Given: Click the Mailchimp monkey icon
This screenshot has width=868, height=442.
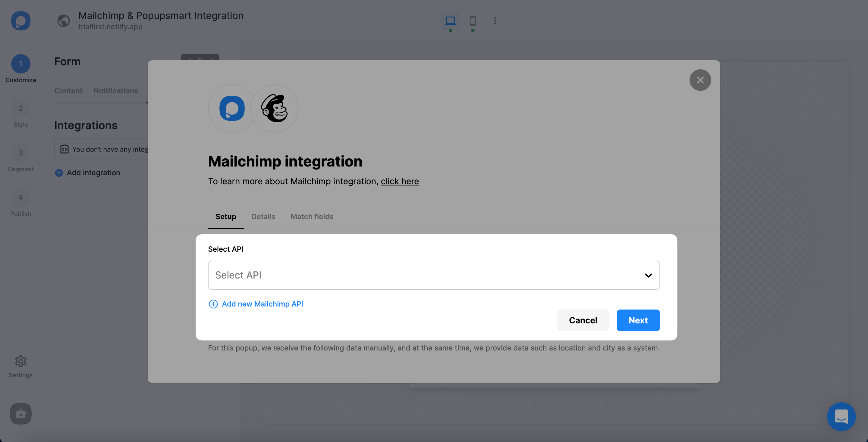Looking at the screenshot, I should [275, 108].
